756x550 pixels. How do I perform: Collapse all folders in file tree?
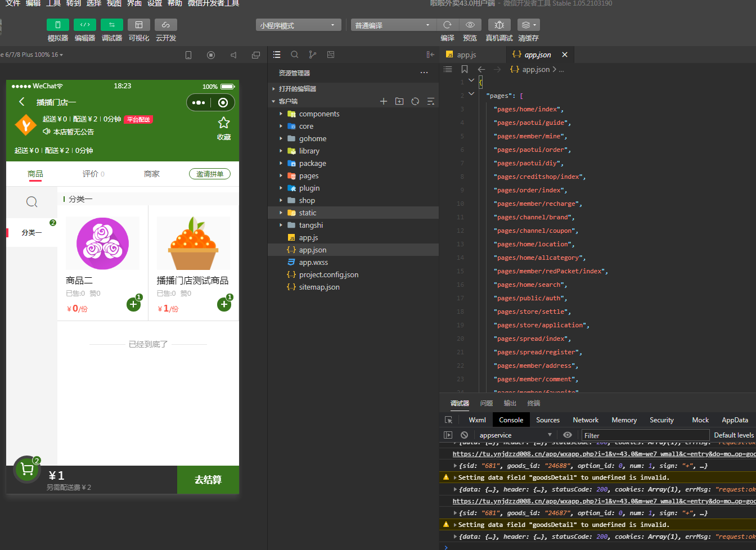click(431, 101)
